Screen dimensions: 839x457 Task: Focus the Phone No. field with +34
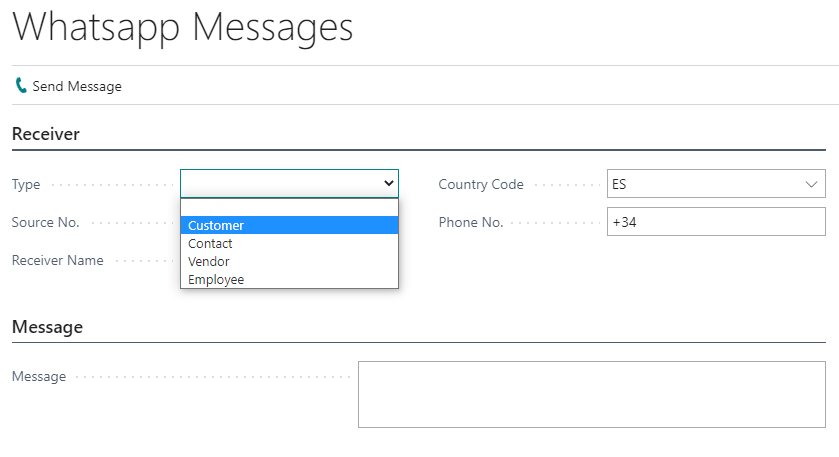click(x=715, y=222)
